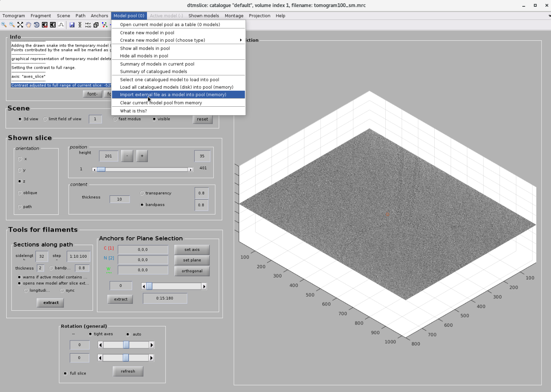551x392 pixels.
Task: Click the reset button in Scene panel
Action: coord(203,119)
